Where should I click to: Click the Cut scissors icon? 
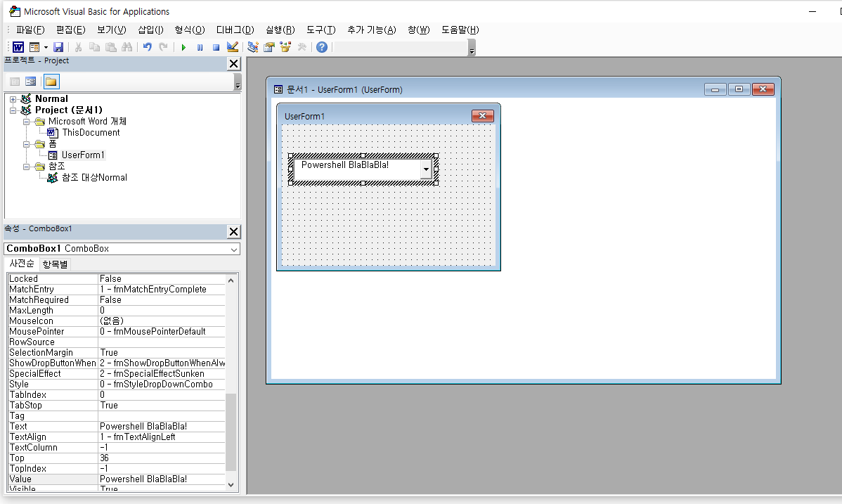(x=79, y=47)
